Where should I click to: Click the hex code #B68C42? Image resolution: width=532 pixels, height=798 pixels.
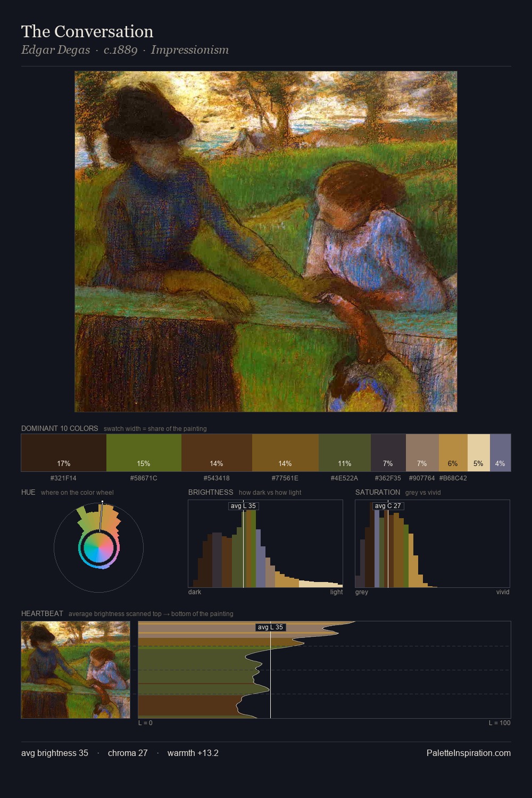[453, 478]
